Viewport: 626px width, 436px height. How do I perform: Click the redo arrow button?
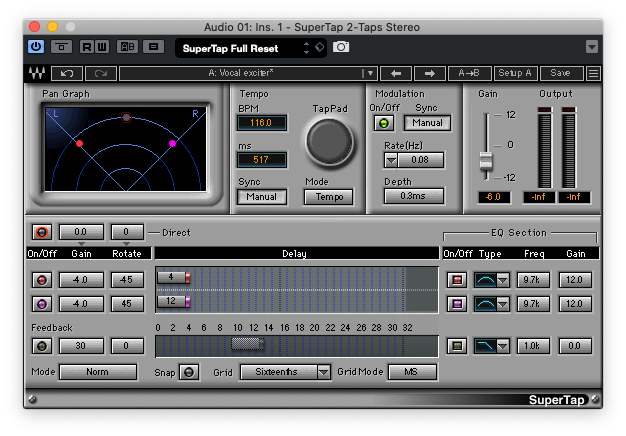[101, 73]
